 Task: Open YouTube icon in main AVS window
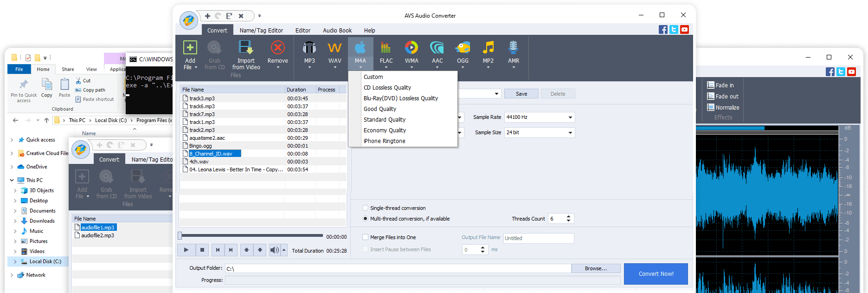(684, 30)
